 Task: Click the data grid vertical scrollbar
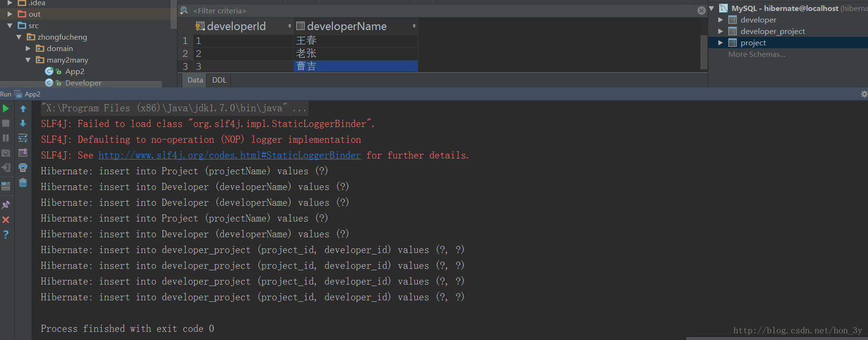click(703, 52)
